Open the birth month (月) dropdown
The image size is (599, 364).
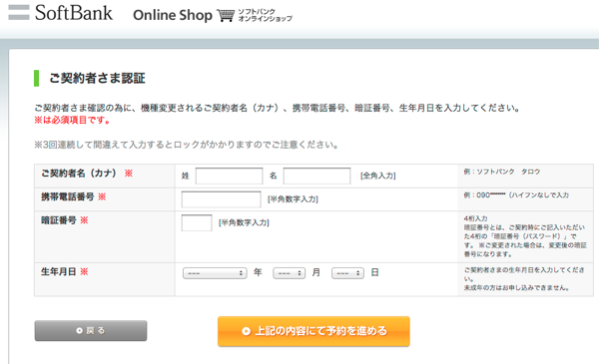pos(290,273)
